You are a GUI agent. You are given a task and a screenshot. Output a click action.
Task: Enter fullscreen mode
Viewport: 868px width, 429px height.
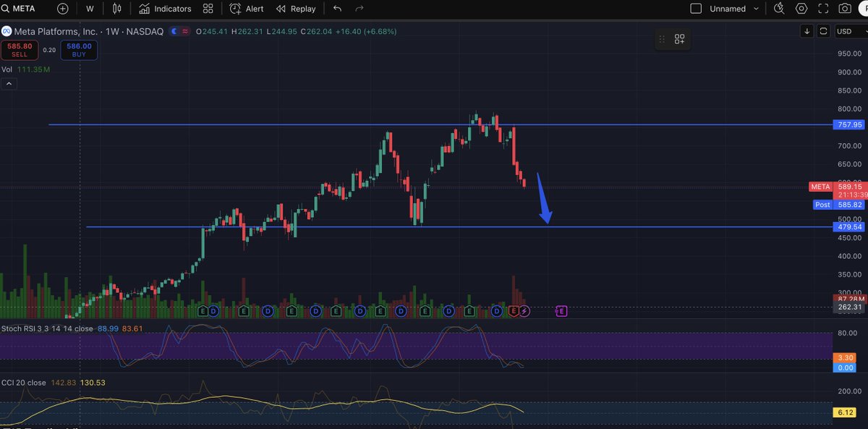(x=823, y=9)
